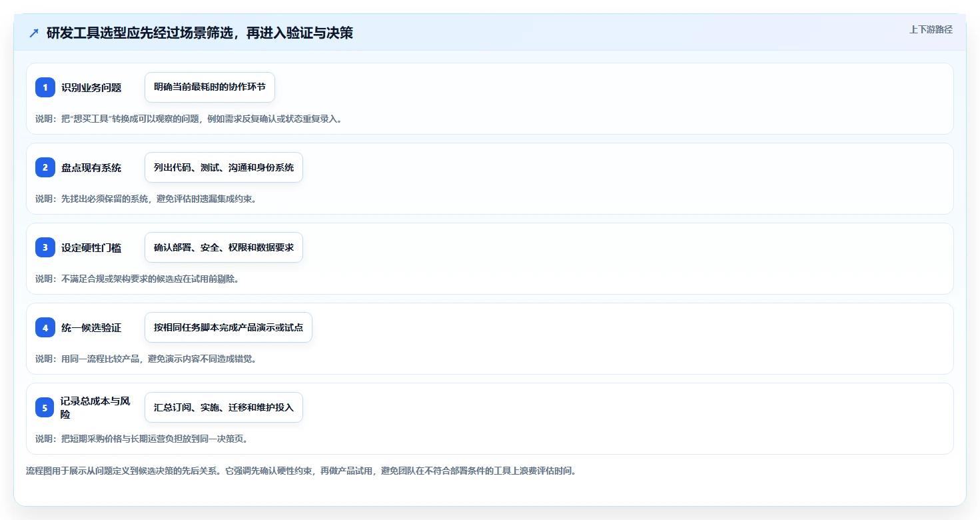Click the note starting 说明：把“想买工具”转换成
Viewport: 980px width, 520px height.
click(x=189, y=119)
